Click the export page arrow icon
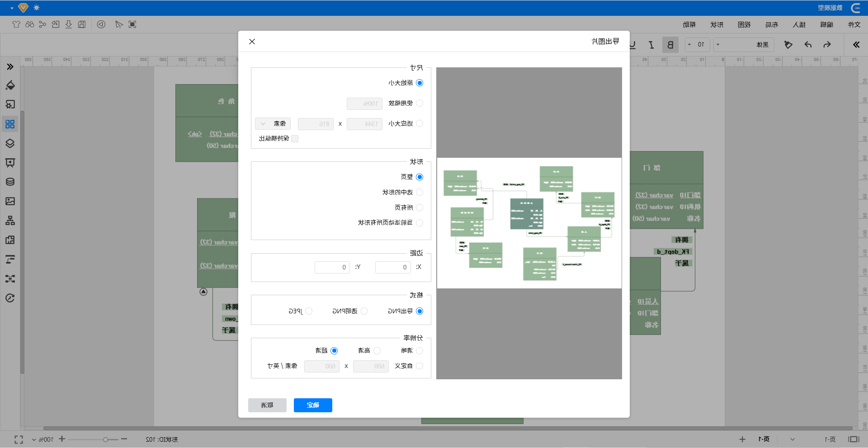 [56, 24]
